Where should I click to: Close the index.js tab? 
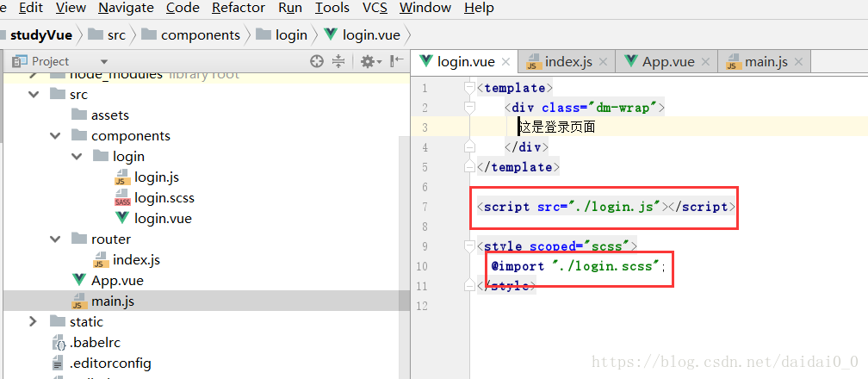tap(604, 62)
